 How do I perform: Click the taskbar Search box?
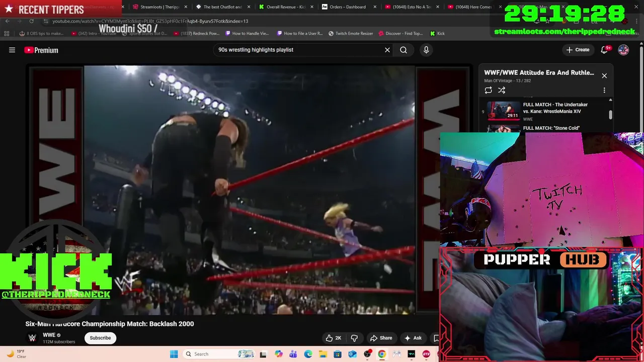pyautogui.click(x=219, y=354)
